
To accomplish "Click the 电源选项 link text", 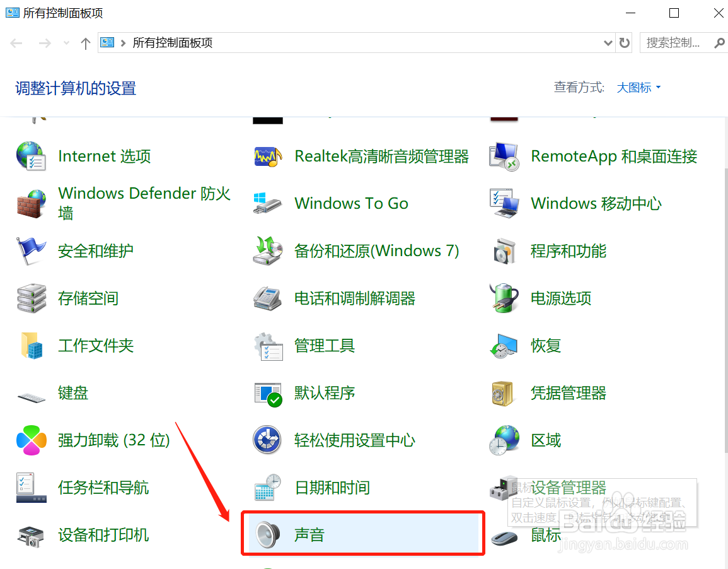I will click(561, 298).
